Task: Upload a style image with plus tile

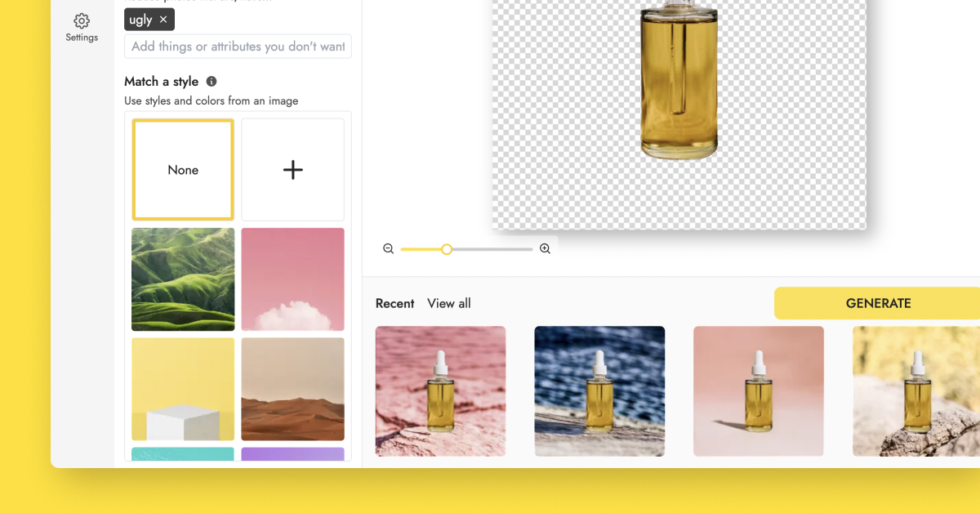Action: click(x=292, y=170)
